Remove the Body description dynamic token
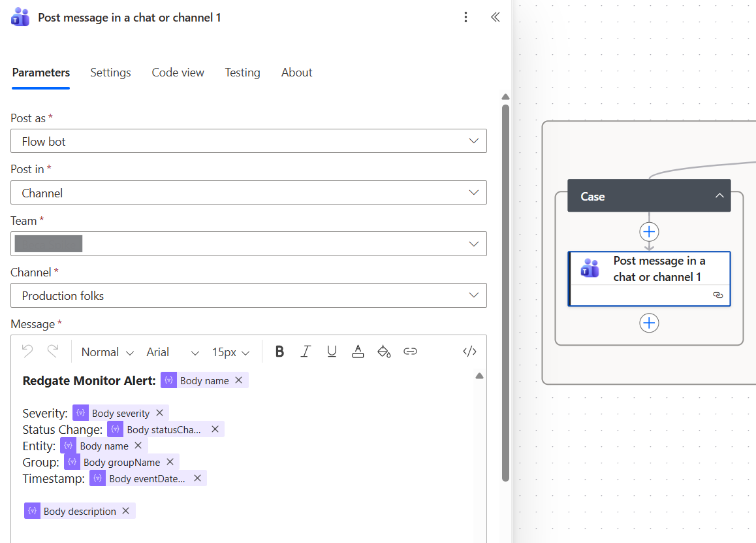The height and width of the screenshot is (543, 756). [126, 511]
